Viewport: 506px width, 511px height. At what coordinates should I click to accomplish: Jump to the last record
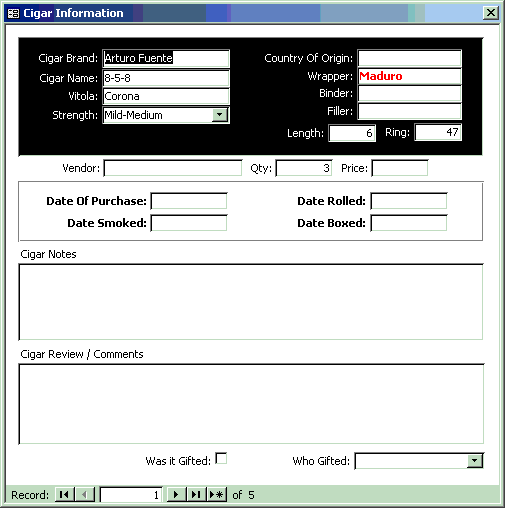196,494
